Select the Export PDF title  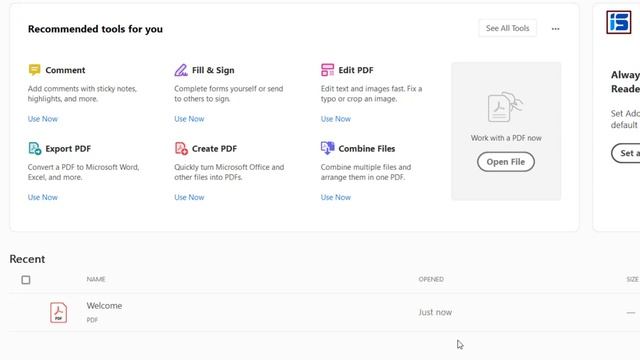pyautogui.click(x=68, y=149)
